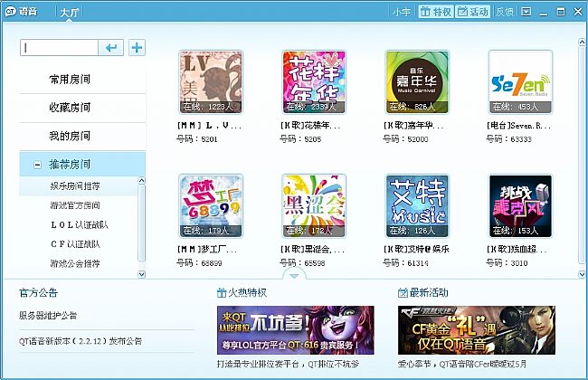Select 我的房间 in the sidebar
Viewport: 588px width, 380px height.
pos(82,136)
